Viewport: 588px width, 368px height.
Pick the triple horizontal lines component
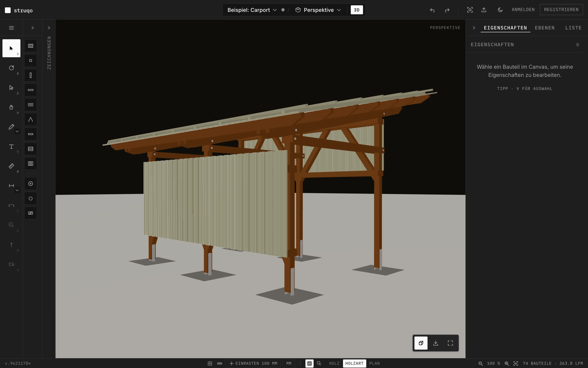click(31, 105)
